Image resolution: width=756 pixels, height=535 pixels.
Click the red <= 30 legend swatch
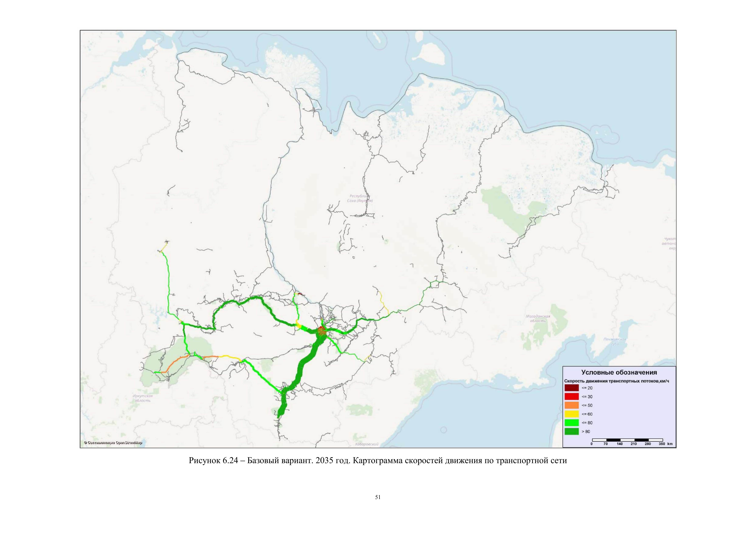571,397
